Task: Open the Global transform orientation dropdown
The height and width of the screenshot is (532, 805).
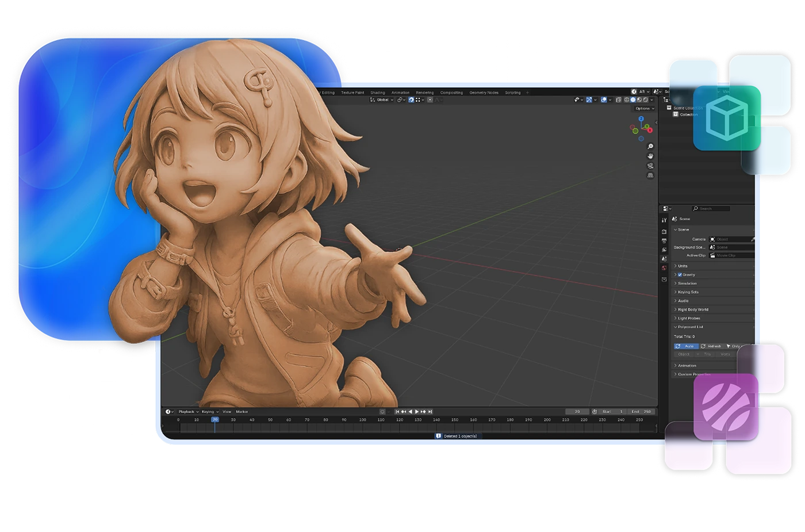Action: click(382, 99)
